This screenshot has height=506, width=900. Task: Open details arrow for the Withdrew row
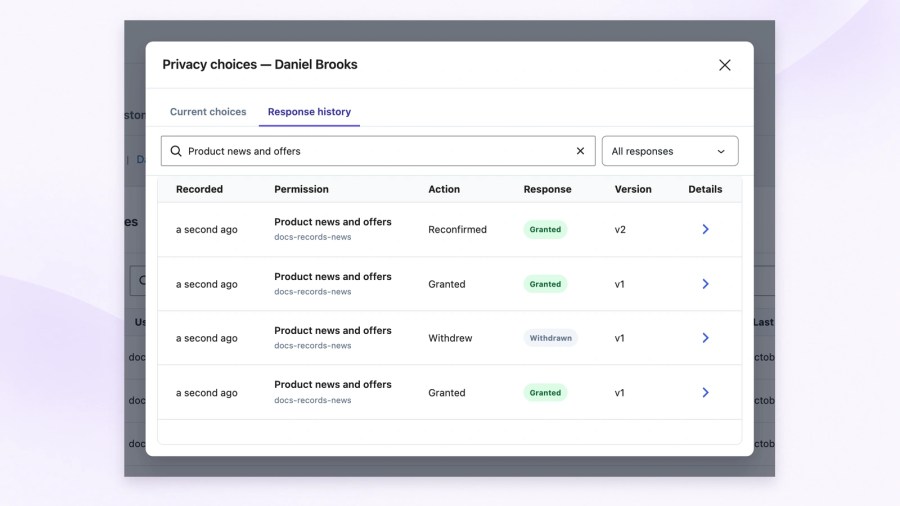[705, 338]
